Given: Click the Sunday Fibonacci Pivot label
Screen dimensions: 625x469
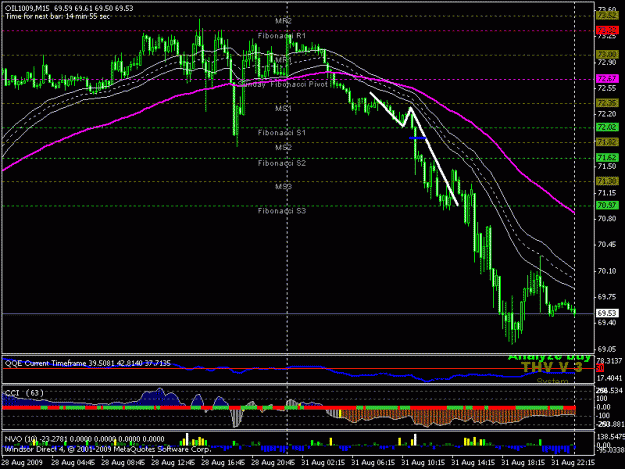Looking at the screenshot, I should 283,84.
